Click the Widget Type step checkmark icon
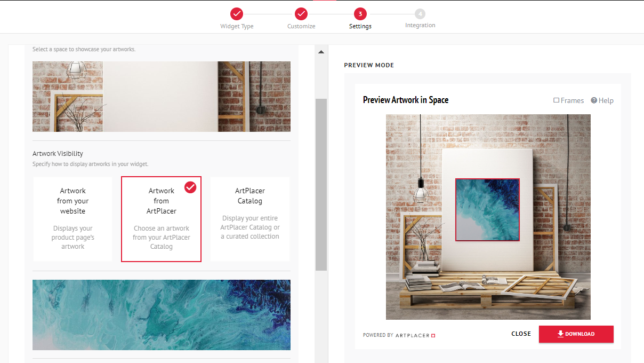 tap(237, 14)
